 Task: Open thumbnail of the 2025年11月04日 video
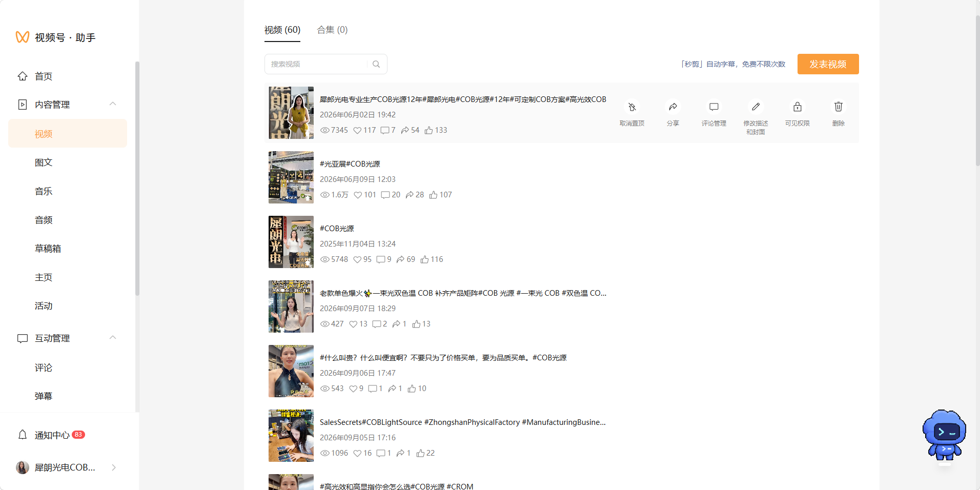pyautogui.click(x=291, y=242)
